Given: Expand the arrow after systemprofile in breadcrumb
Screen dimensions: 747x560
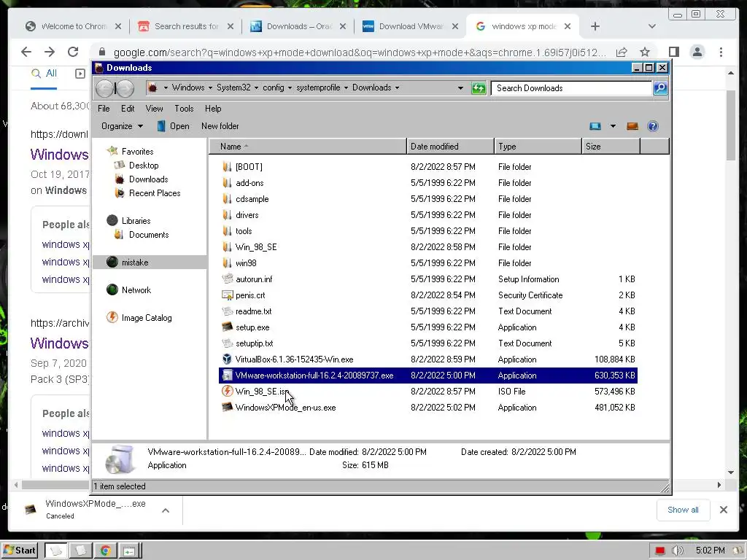Looking at the screenshot, I should pyautogui.click(x=346, y=88).
